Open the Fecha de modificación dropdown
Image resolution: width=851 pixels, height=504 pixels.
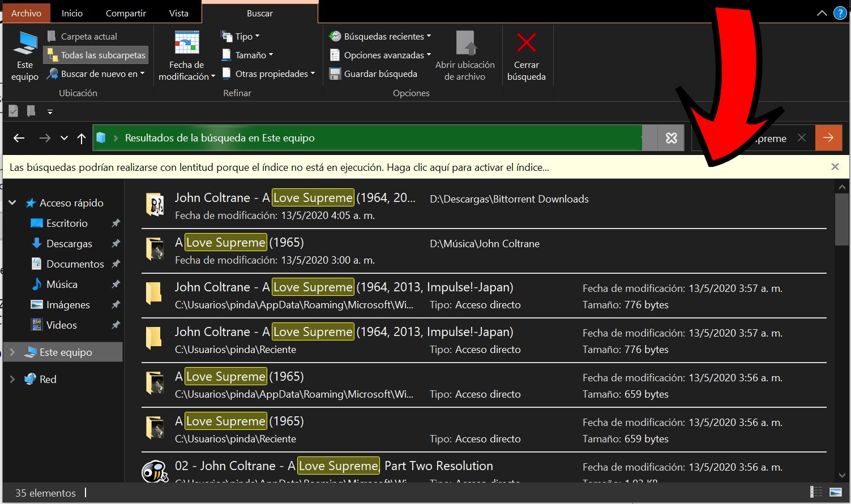coord(186,71)
